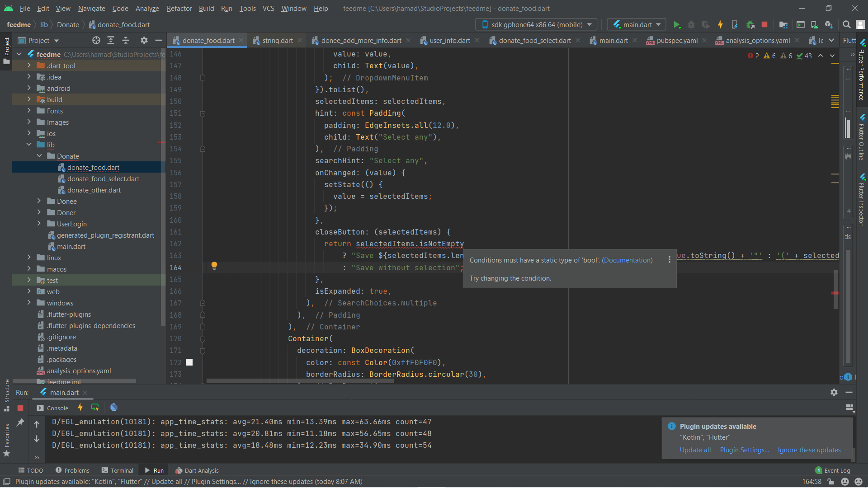Open the Problems tool window tab
Screen dimensions: 868x488
[72, 470]
